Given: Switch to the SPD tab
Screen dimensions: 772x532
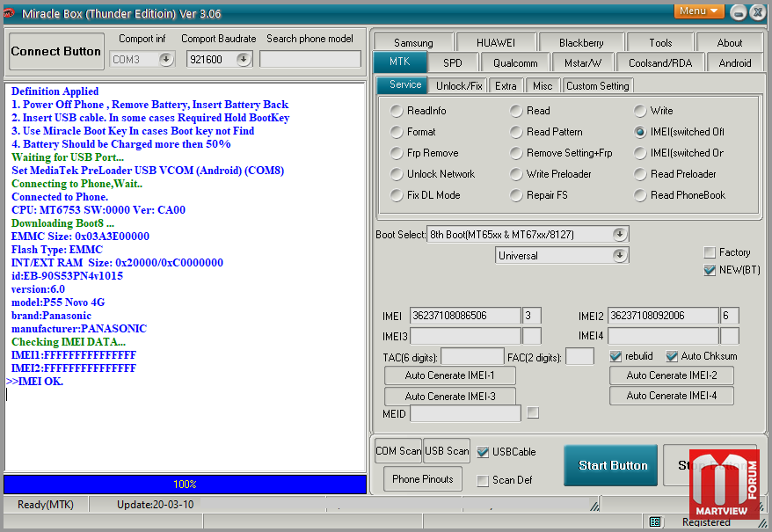Looking at the screenshot, I should coord(453,63).
